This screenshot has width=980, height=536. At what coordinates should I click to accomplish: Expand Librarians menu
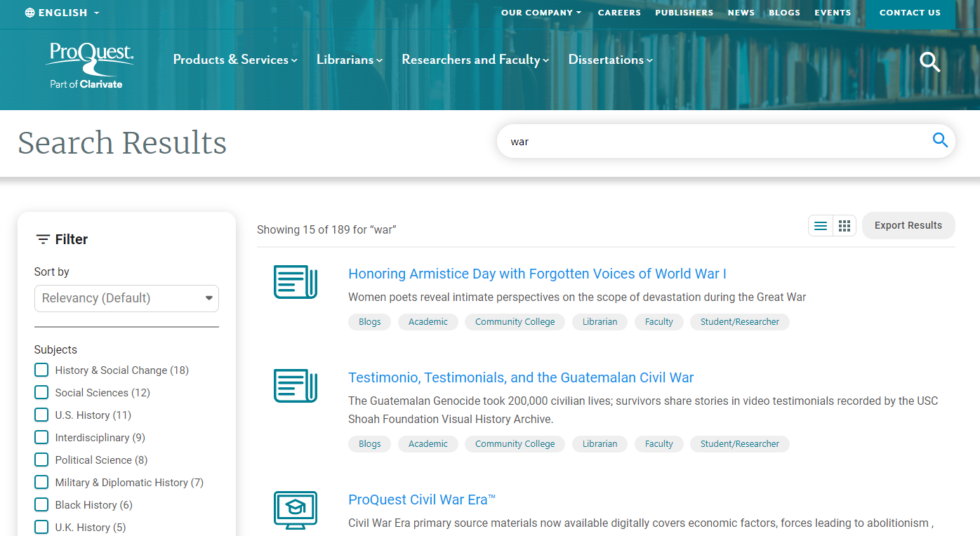click(x=350, y=60)
